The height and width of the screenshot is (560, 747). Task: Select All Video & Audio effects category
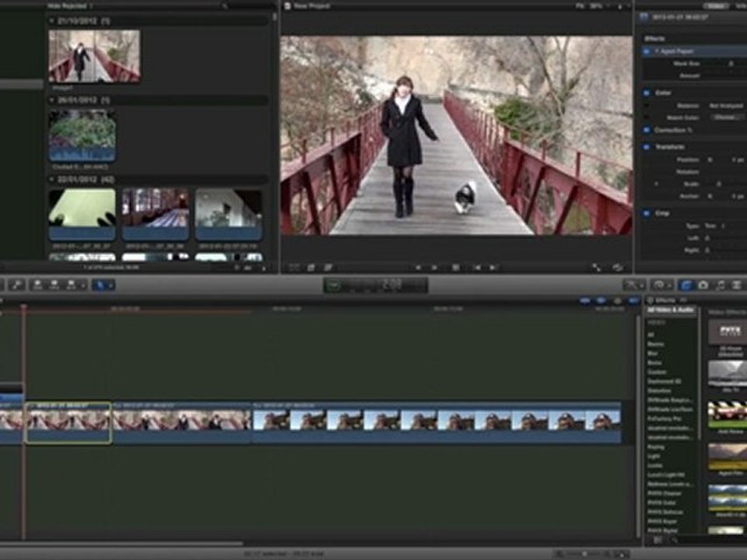(x=671, y=310)
